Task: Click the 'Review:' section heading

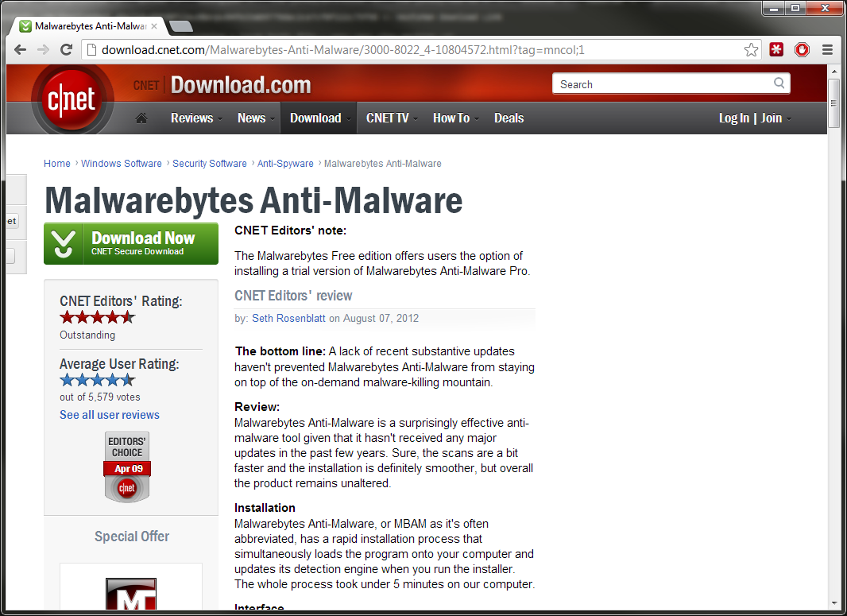Action: 257,407
